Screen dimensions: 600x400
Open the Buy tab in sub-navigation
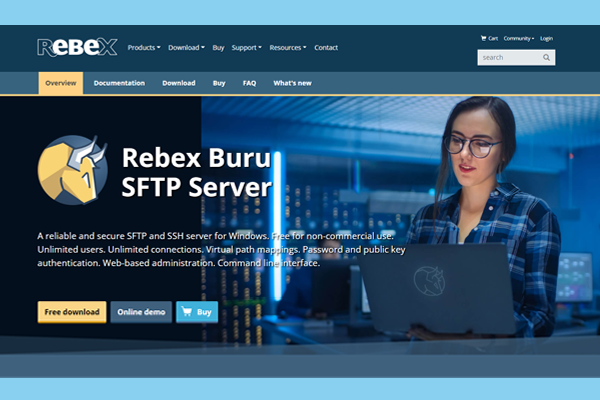[219, 83]
